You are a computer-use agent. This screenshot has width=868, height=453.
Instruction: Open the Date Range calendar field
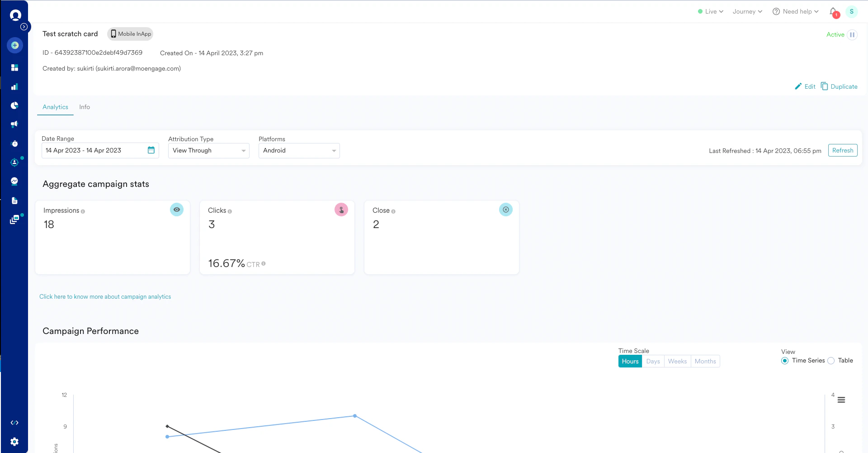click(x=99, y=150)
